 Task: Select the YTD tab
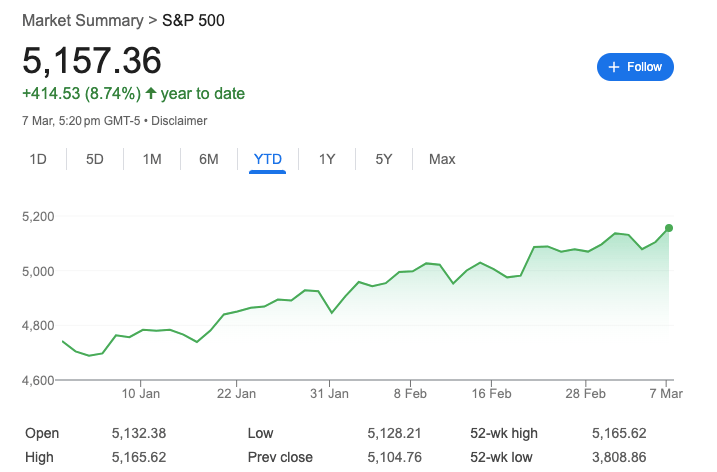(268, 159)
